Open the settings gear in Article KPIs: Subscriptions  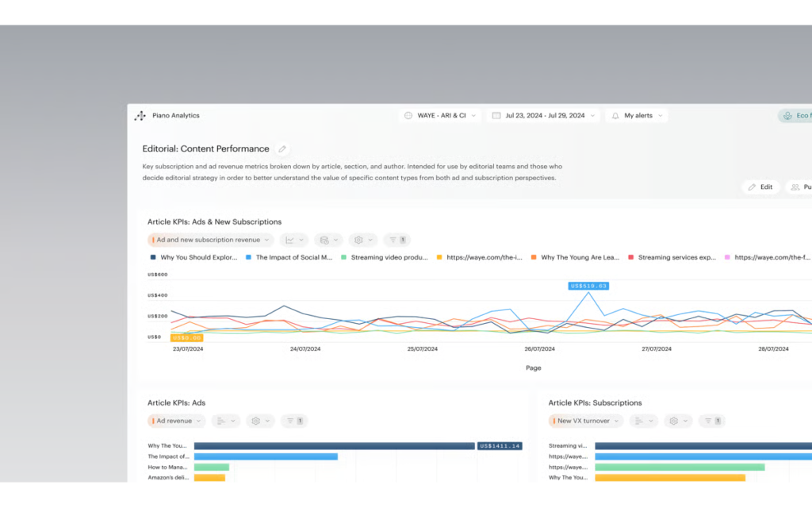pos(678,421)
